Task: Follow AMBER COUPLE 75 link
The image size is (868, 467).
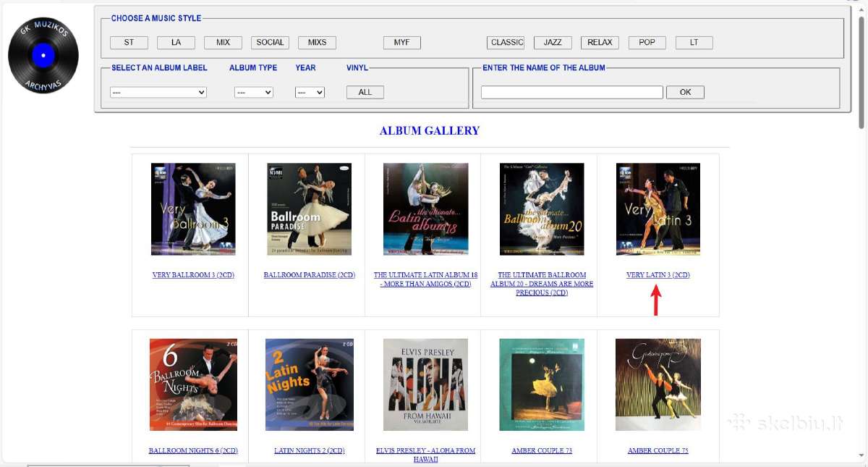Action: [658, 450]
